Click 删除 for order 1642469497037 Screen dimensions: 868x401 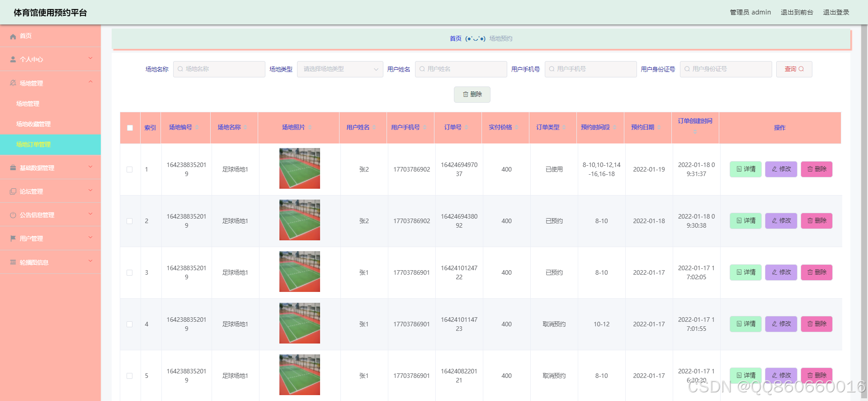[816, 169]
